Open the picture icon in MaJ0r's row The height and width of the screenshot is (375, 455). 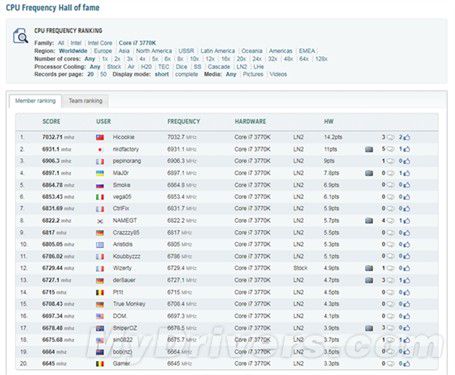point(369,173)
